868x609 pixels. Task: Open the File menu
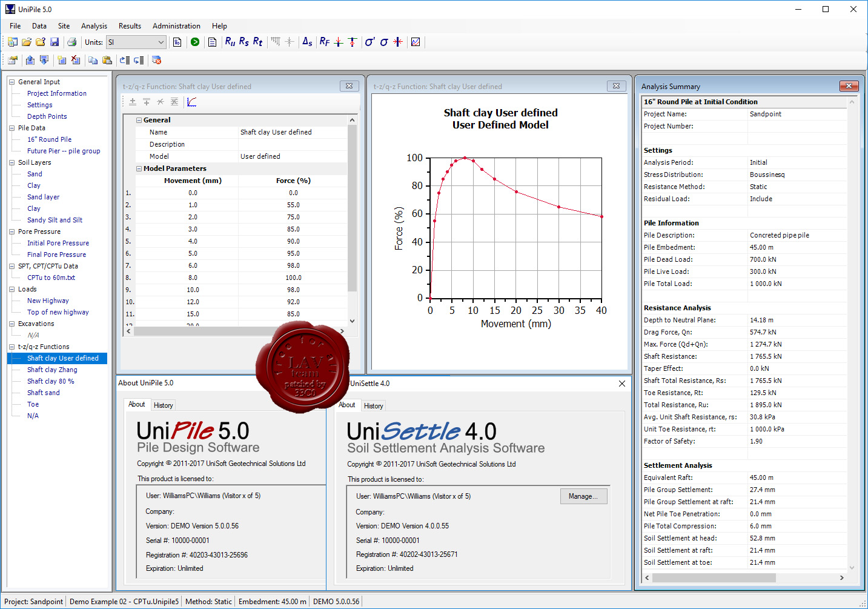pyautogui.click(x=15, y=26)
